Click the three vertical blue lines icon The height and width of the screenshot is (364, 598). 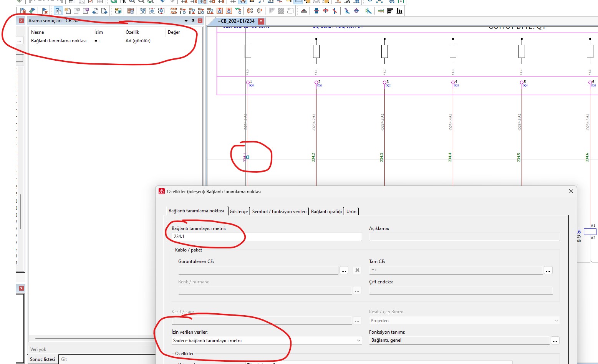316,11
